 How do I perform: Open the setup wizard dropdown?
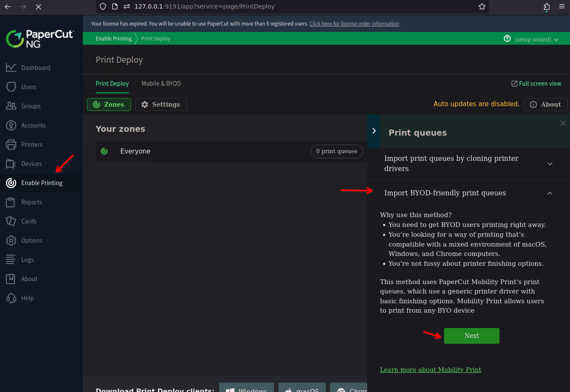click(537, 39)
